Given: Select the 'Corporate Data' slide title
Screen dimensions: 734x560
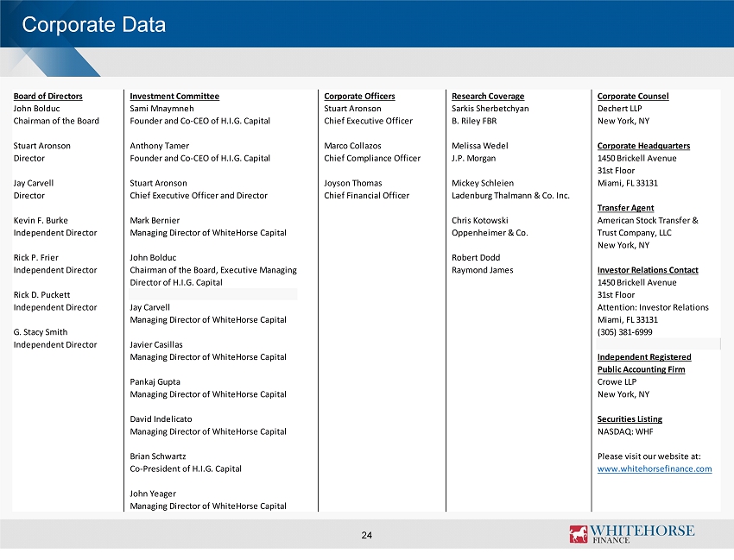Looking at the screenshot, I should click(93, 25).
